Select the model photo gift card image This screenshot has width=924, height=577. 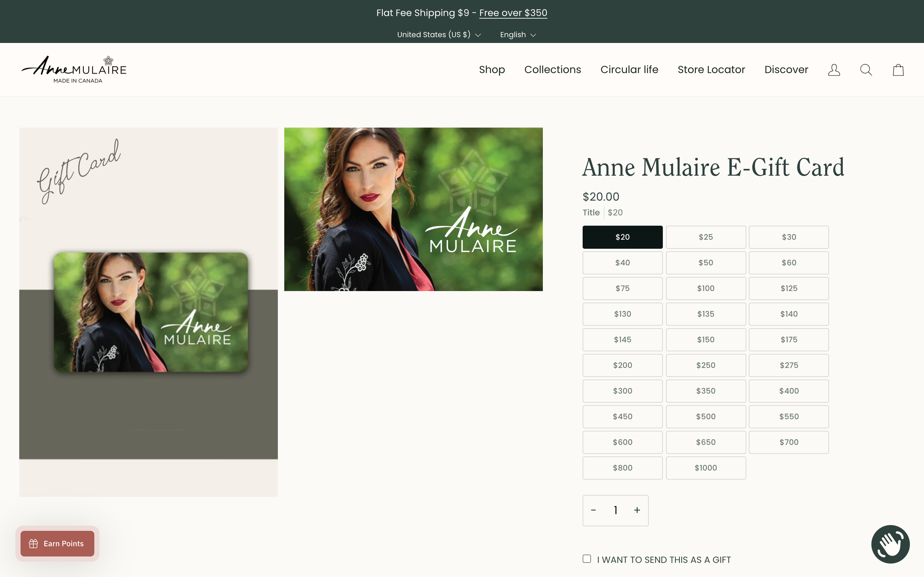tap(413, 209)
